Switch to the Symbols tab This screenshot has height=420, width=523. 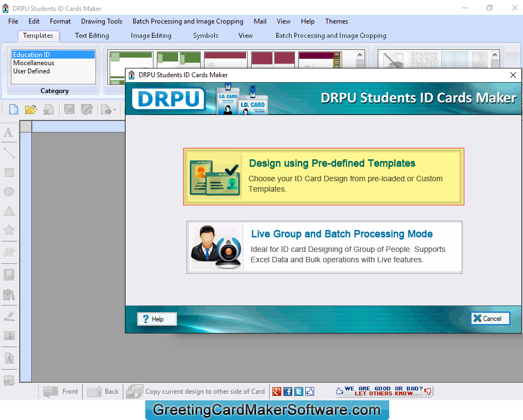[206, 36]
